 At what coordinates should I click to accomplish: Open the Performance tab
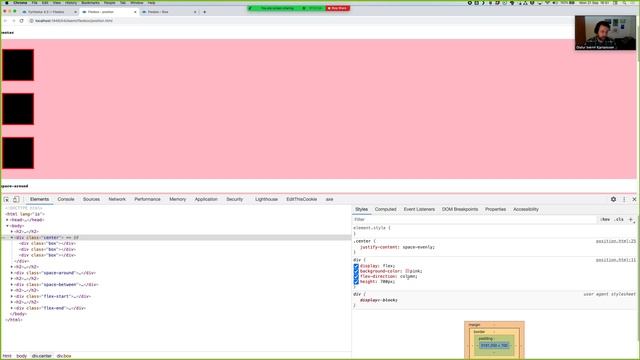pyautogui.click(x=147, y=199)
